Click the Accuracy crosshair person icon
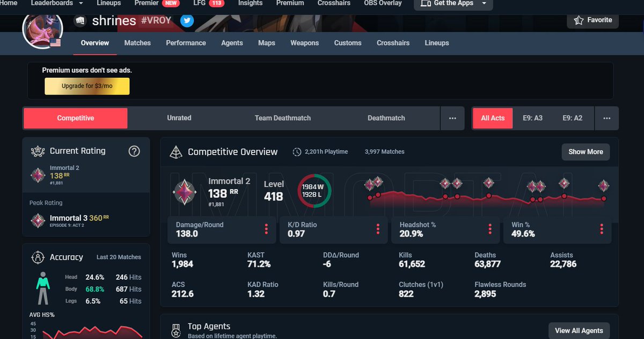This screenshot has width=644, height=339. tap(38, 257)
